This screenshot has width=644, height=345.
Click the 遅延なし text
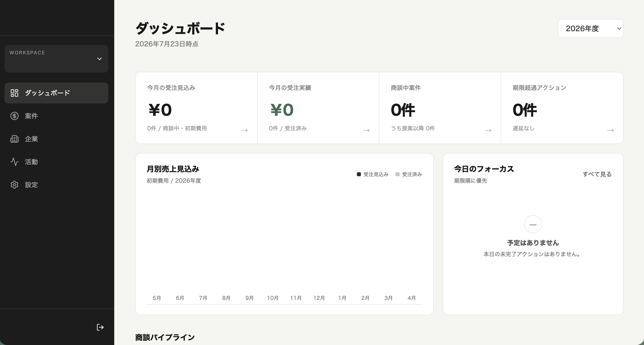point(524,128)
